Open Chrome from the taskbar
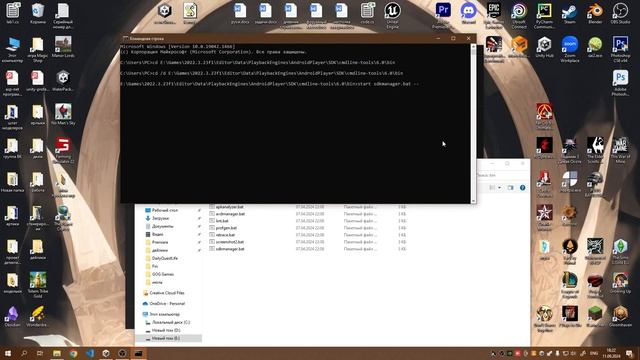This screenshot has height=360, width=640. 73,353
